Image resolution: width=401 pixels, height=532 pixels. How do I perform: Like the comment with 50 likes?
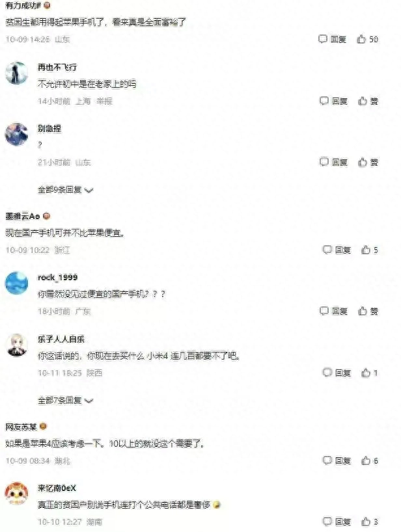pos(367,40)
